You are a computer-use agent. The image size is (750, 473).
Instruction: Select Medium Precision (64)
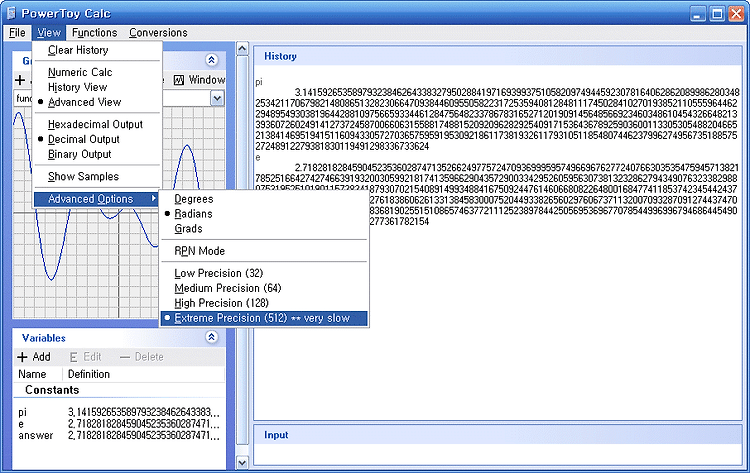[264, 288]
